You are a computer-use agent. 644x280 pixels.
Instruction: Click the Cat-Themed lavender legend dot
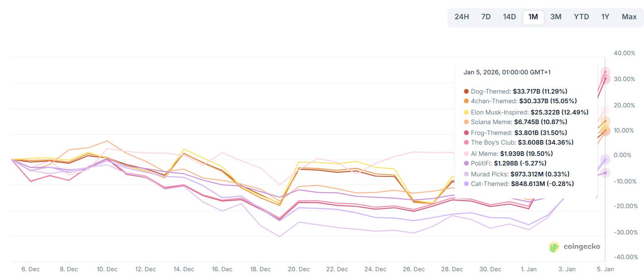point(466,184)
